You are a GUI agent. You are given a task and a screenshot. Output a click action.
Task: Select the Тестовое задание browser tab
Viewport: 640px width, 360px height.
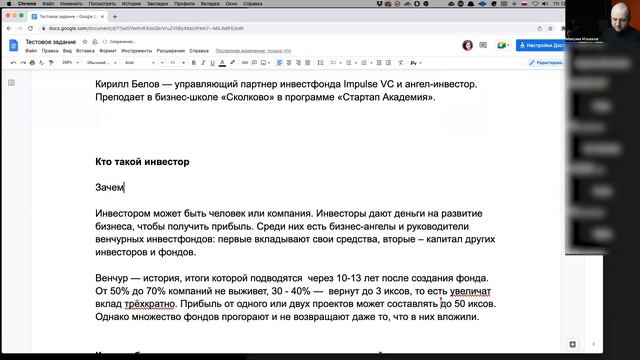click(x=68, y=17)
